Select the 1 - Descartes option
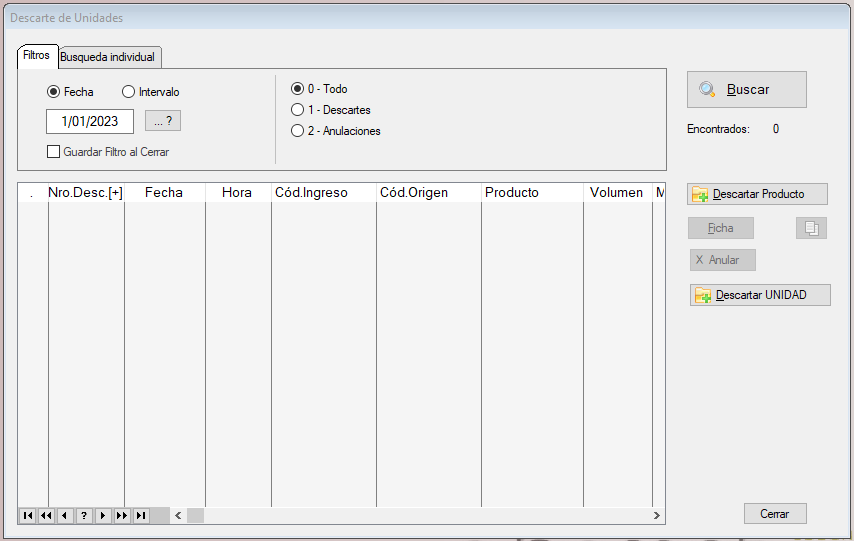Image resolution: width=854 pixels, height=541 pixels. coord(297,110)
